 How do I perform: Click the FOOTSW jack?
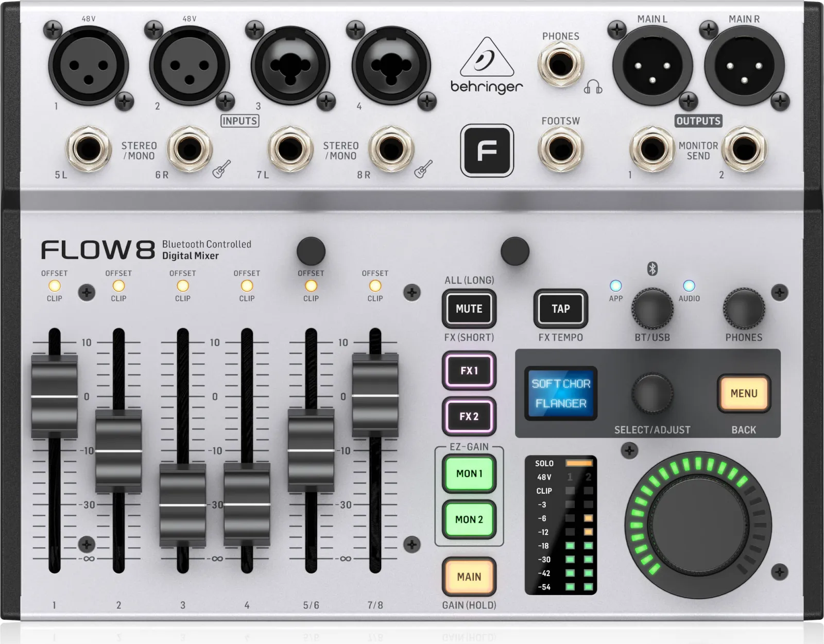click(560, 150)
